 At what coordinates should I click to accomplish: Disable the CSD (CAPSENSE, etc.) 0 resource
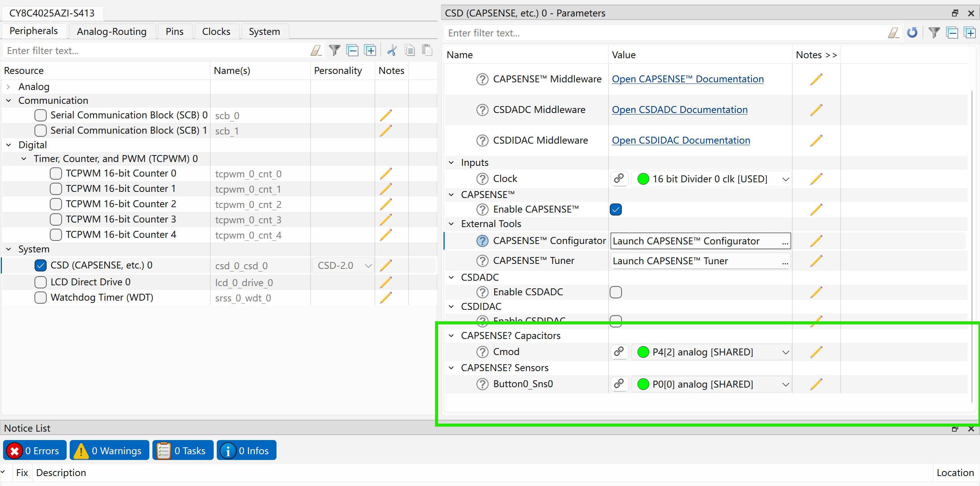click(41, 265)
